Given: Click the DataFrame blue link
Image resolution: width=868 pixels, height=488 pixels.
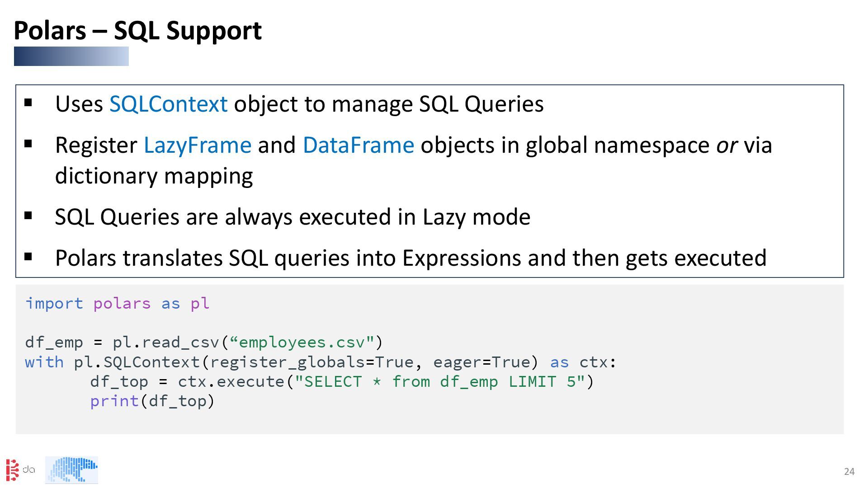Looking at the screenshot, I should click(358, 145).
